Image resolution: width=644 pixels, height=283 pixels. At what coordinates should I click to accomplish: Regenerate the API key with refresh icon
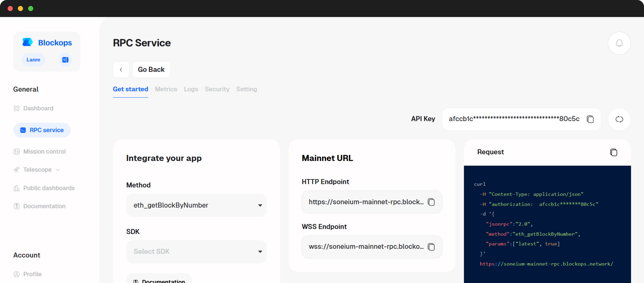pos(619,119)
